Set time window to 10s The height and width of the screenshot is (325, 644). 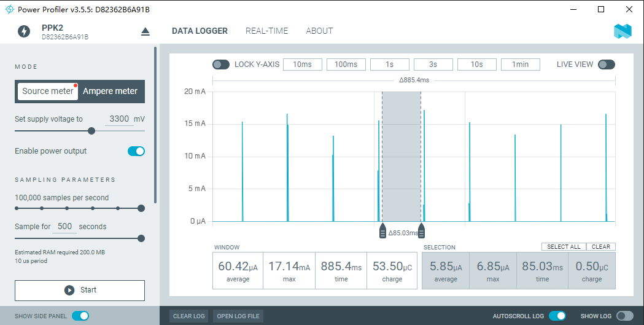click(477, 65)
